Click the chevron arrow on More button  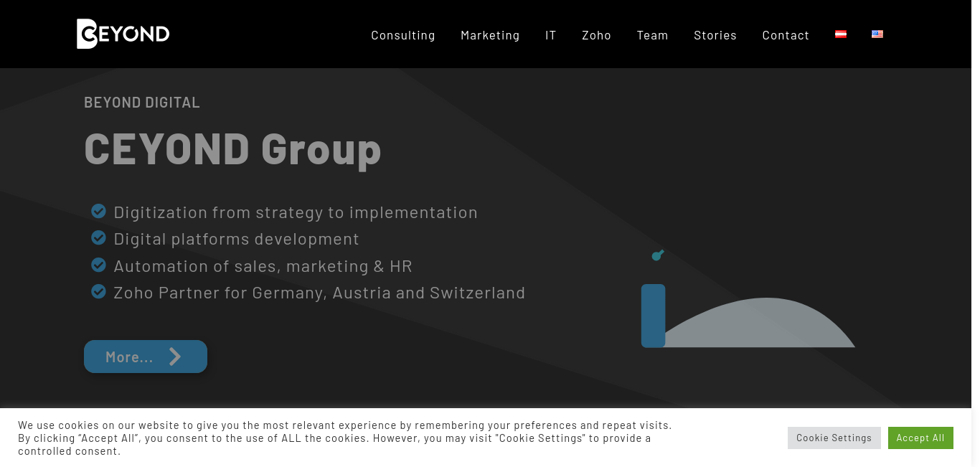[175, 357]
